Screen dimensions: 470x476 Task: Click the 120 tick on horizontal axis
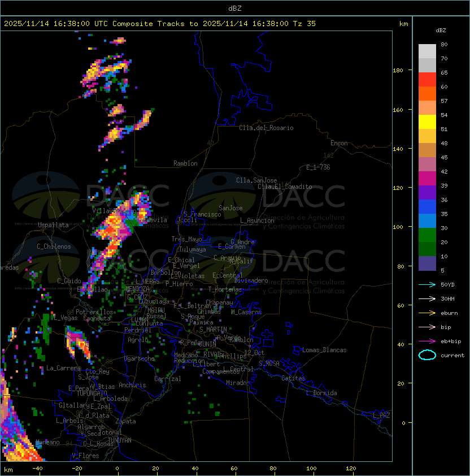tap(351, 469)
